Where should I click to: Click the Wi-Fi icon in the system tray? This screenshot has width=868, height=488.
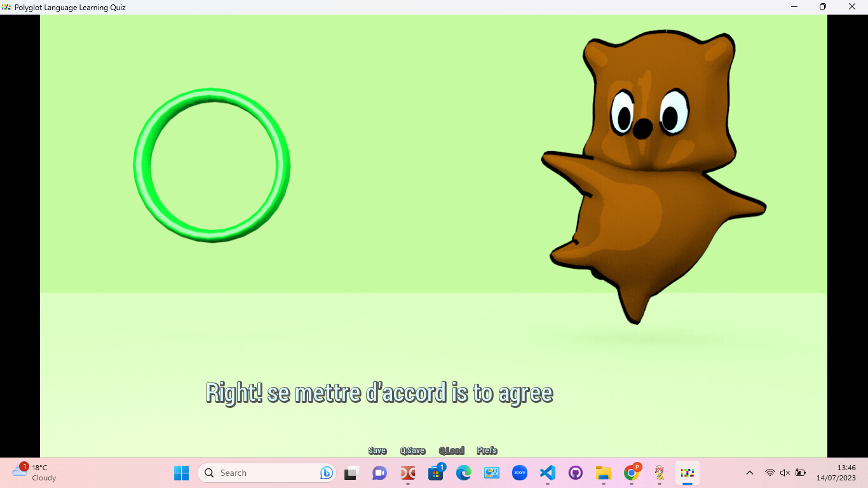tap(769, 473)
